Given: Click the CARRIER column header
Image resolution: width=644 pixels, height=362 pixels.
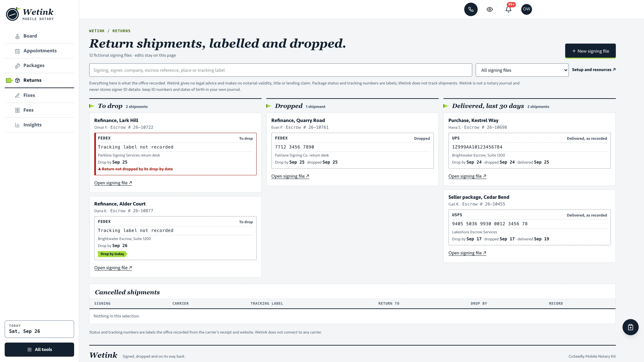Looking at the screenshot, I should coord(180,303).
